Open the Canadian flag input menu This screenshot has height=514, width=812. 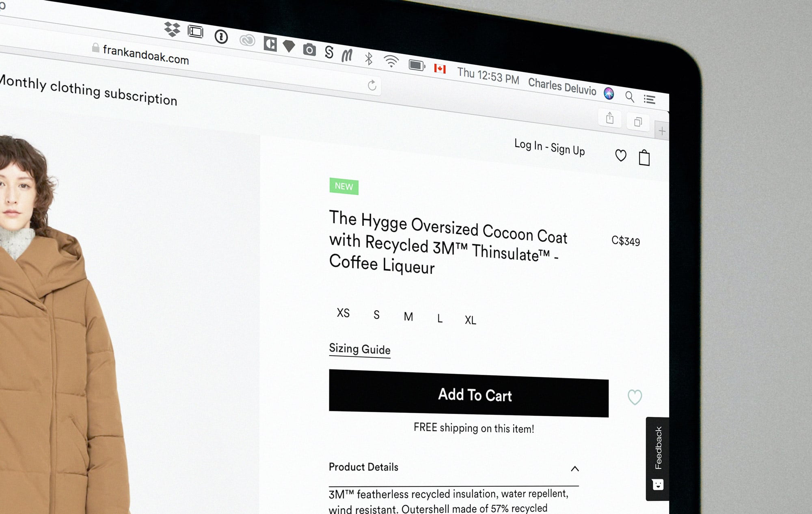tap(440, 68)
